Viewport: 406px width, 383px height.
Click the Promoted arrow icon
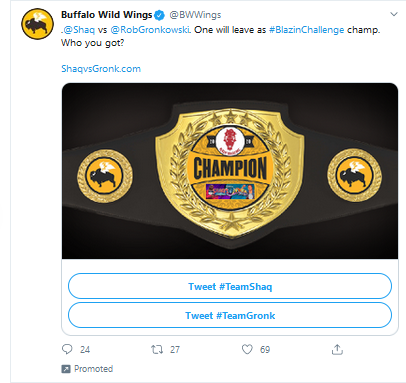[x=66, y=369]
